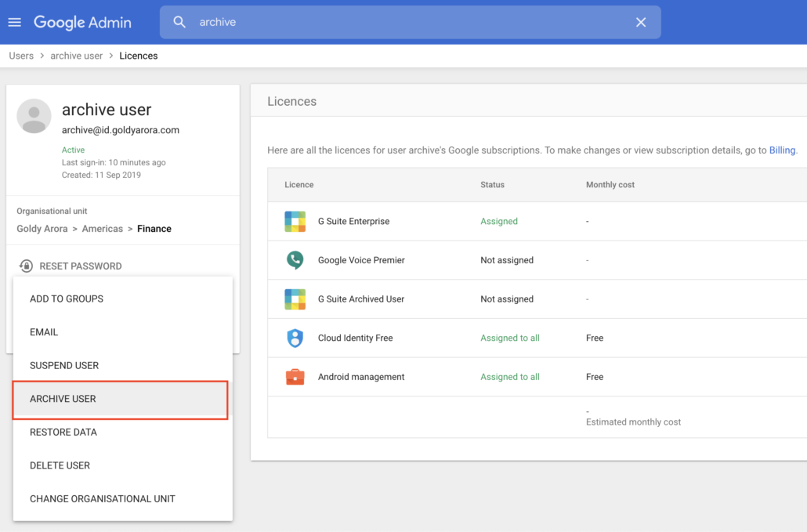Click the Monthly cost column header

(610, 185)
